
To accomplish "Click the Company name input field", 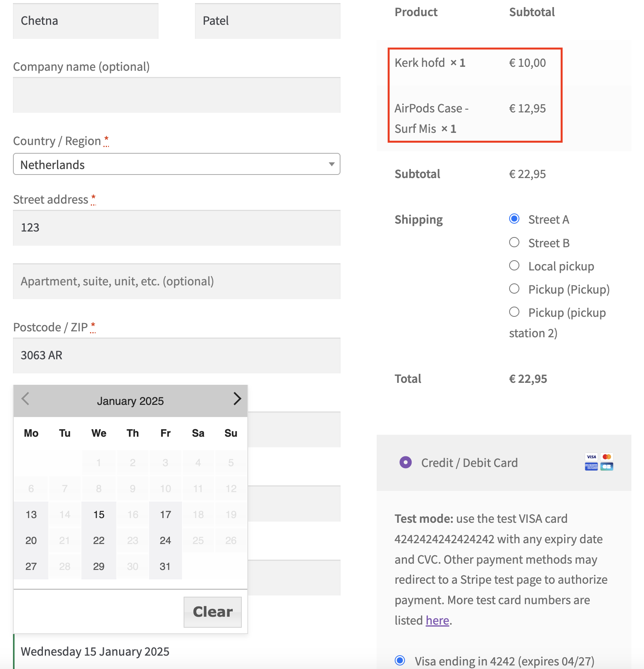I will point(177,95).
